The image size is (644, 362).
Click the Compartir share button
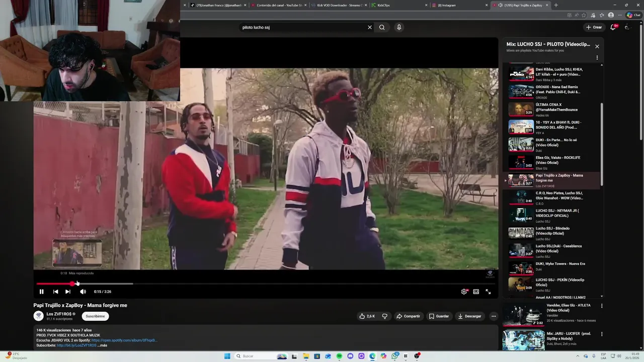[408, 316]
